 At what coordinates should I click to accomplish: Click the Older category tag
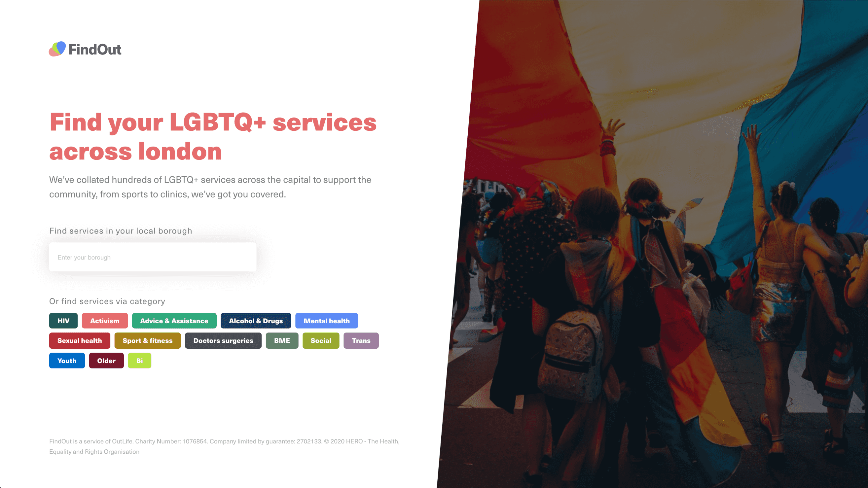[106, 361]
